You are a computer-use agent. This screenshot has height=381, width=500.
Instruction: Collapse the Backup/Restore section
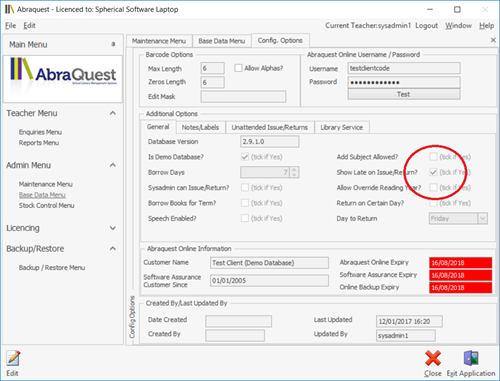pos(113,249)
